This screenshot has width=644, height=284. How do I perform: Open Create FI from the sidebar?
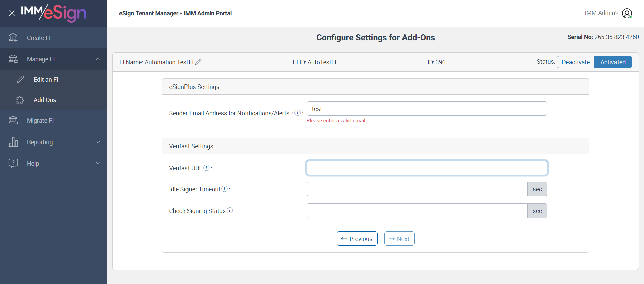coord(39,38)
